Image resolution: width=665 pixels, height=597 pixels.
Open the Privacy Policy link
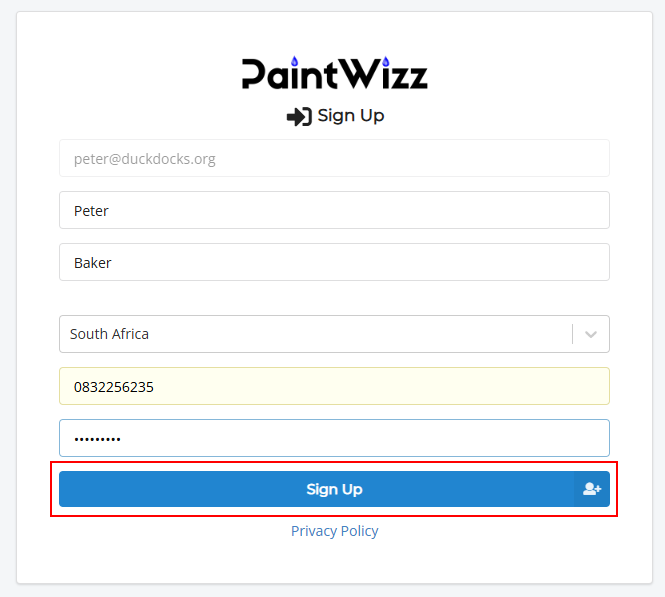(334, 531)
